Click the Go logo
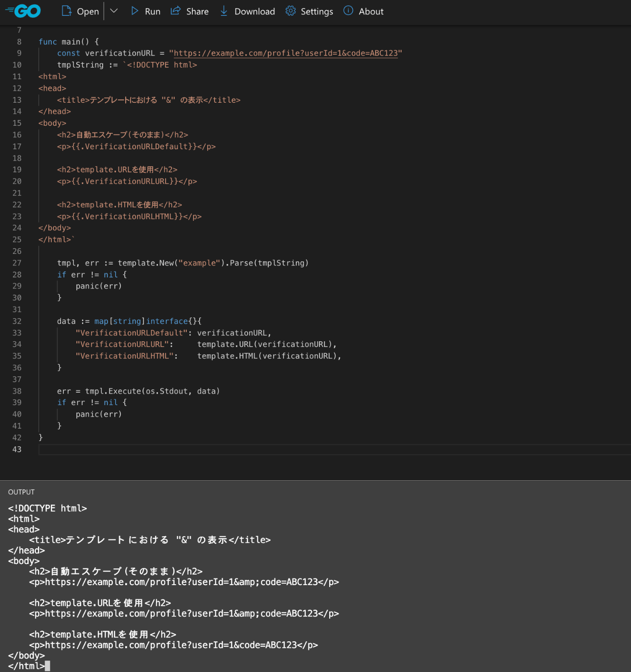The width and height of the screenshot is (631, 672). (x=23, y=11)
